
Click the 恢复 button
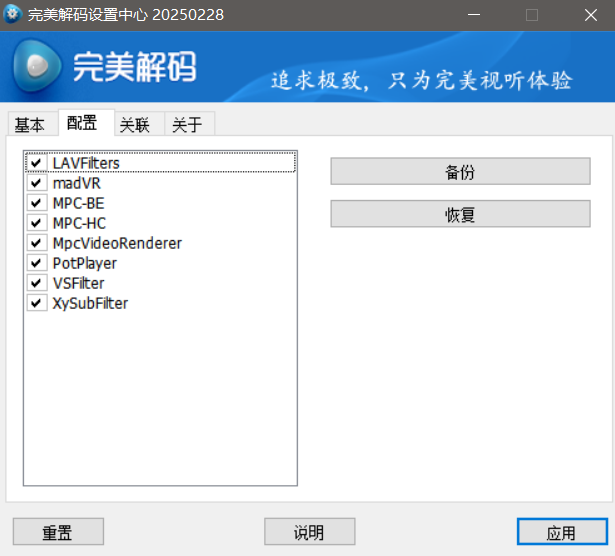click(460, 214)
